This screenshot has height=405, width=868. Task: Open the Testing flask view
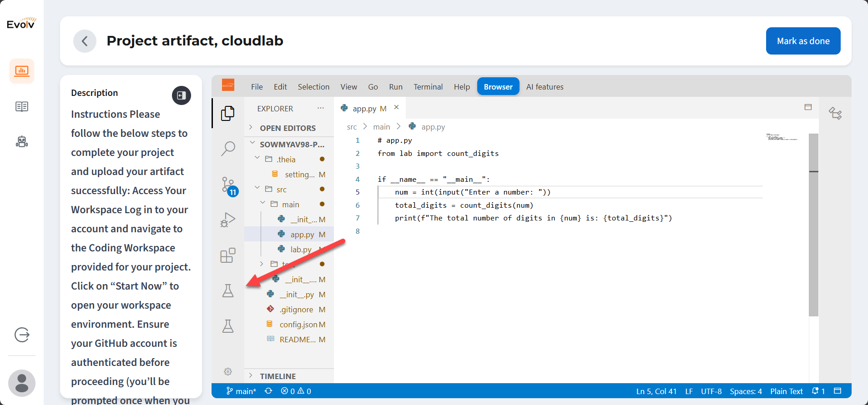coord(228,291)
